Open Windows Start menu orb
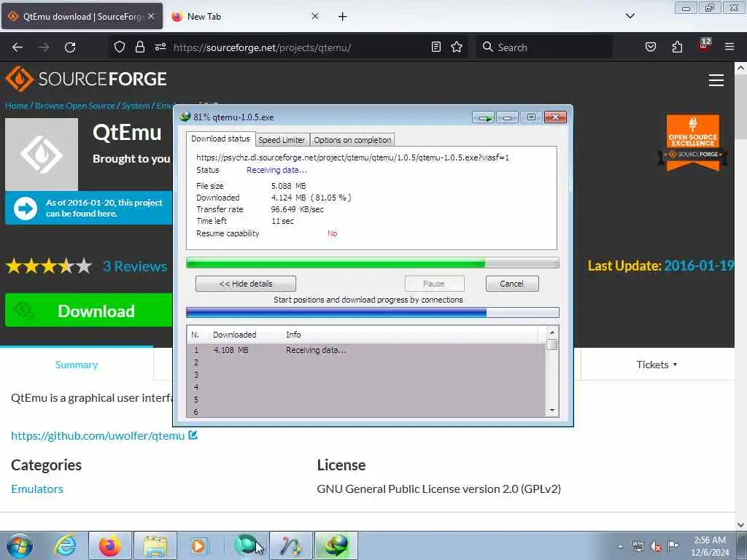 (20, 545)
